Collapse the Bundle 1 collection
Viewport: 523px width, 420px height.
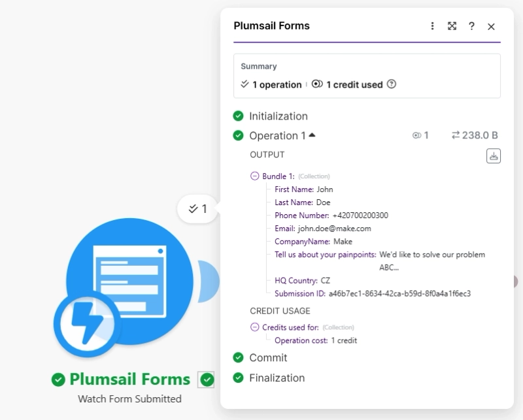click(x=254, y=176)
